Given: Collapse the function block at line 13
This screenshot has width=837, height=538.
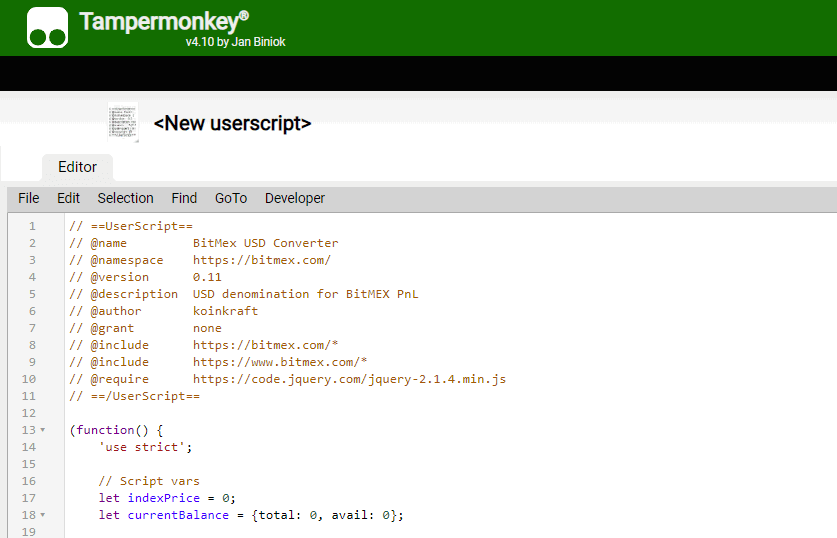Looking at the screenshot, I should tap(43, 430).
